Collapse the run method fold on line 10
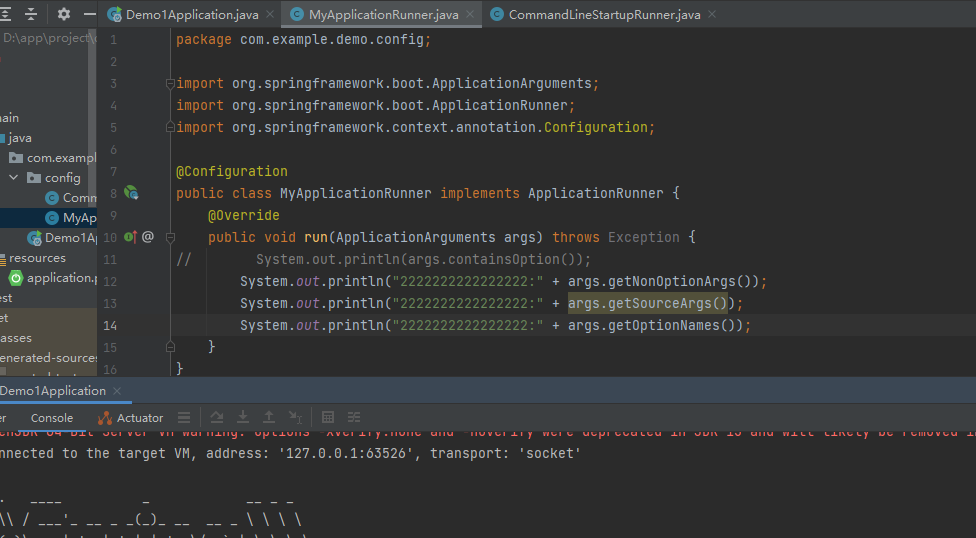The image size is (976, 538). [170, 237]
